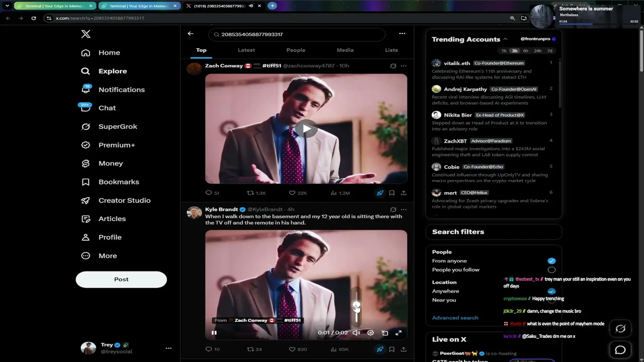Like the post with 830 likes
The width and height of the screenshot is (644, 362).
pyautogui.click(x=298, y=349)
